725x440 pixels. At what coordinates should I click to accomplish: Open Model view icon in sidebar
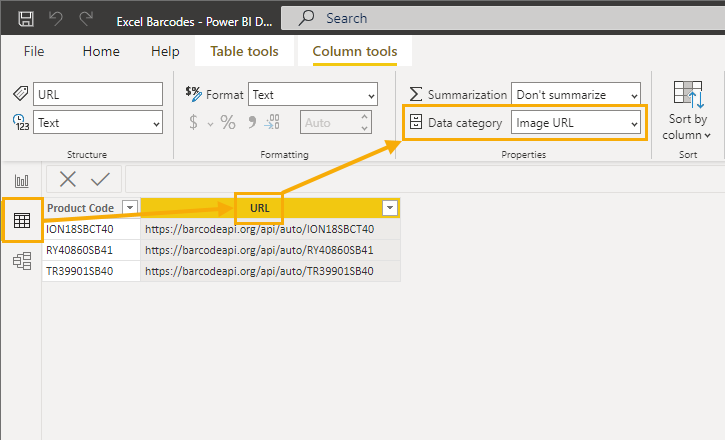click(x=22, y=261)
